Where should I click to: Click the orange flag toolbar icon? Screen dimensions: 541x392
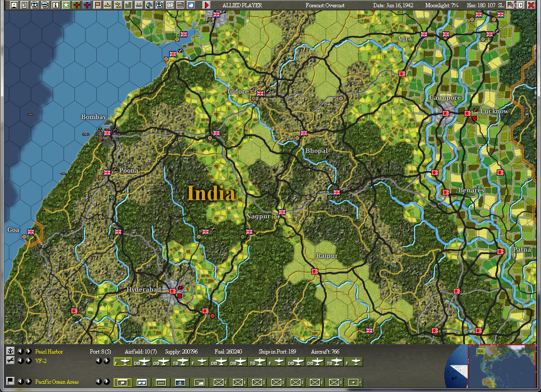(97, 5)
